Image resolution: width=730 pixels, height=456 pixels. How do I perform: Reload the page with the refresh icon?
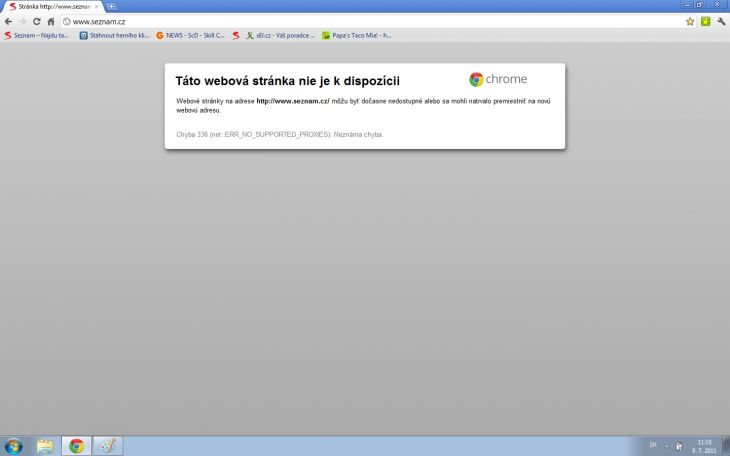click(37, 22)
